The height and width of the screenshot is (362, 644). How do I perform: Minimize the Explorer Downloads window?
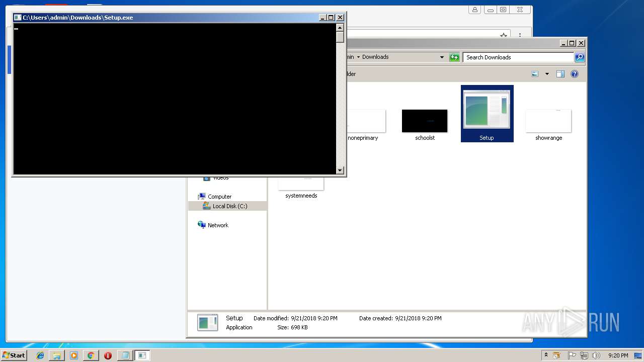click(563, 43)
